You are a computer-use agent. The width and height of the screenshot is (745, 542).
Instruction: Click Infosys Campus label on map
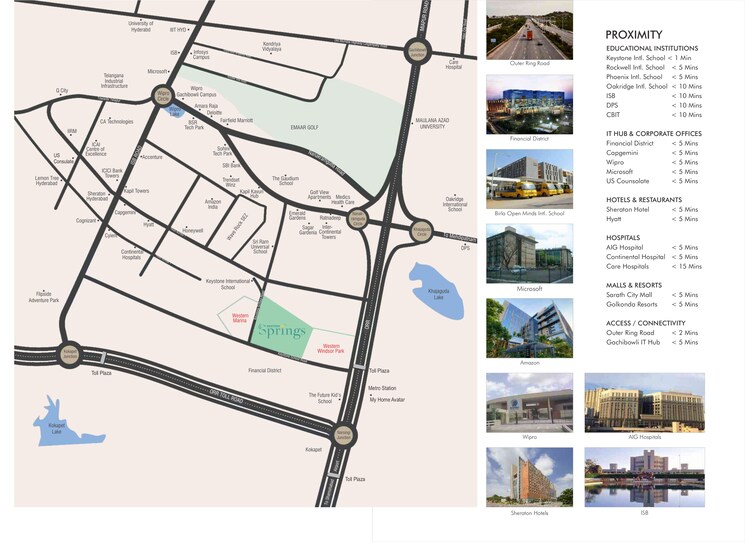coord(201,55)
